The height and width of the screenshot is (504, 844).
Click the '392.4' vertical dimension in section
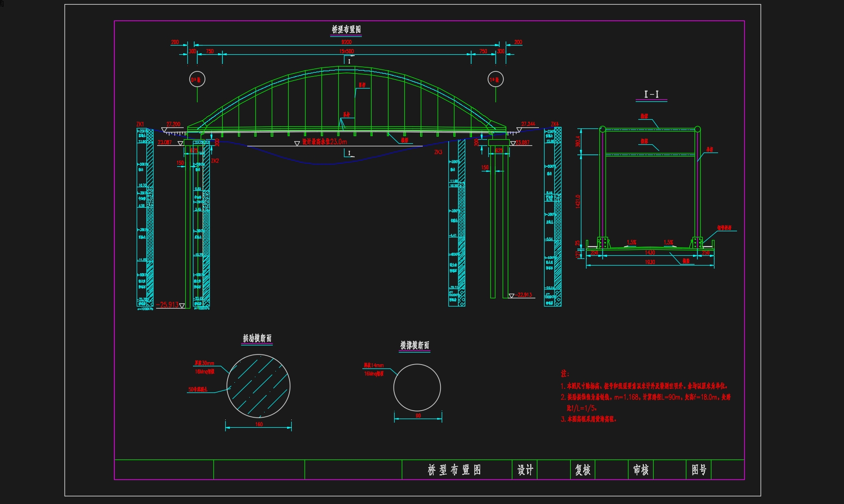(578, 142)
